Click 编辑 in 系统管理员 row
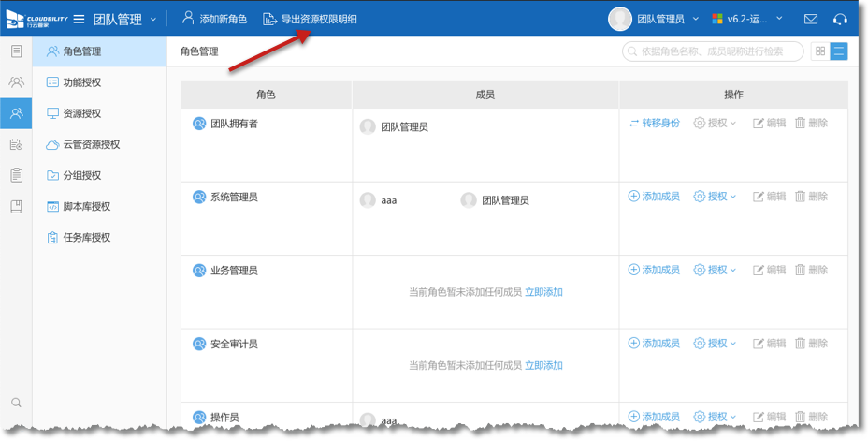Image resolution: width=868 pixels, height=441 pixels. [x=770, y=196]
